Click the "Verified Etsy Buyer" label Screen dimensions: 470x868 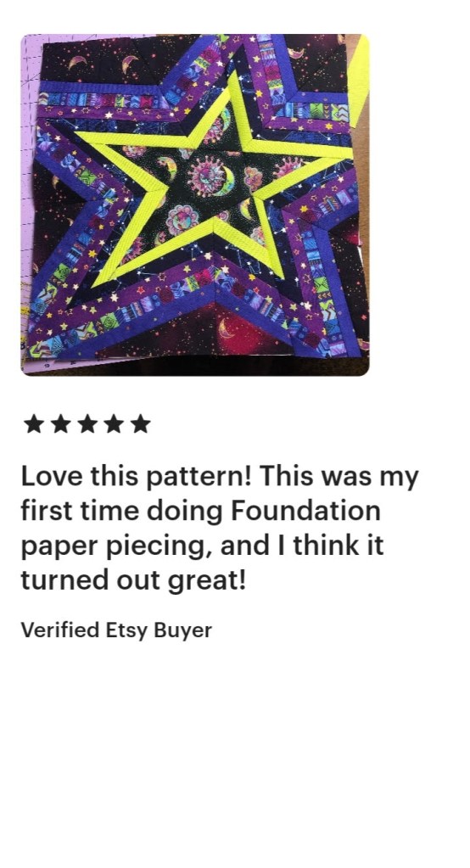tap(116, 630)
